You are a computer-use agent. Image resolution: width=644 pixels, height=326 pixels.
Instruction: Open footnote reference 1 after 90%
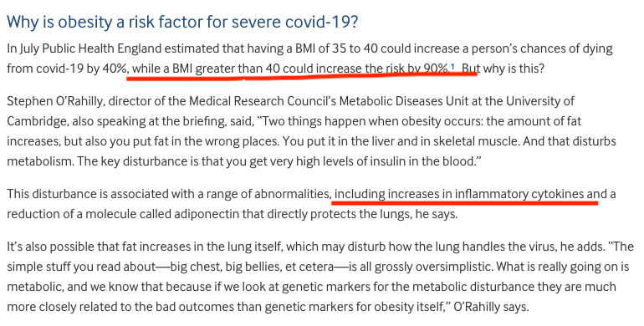pos(452,66)
